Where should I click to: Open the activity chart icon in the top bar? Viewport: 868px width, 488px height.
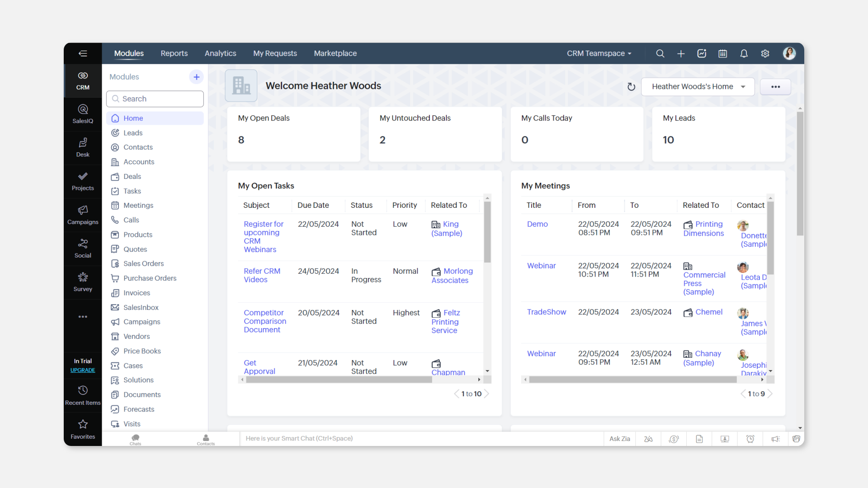pyautogui.click(x=702, y=53)
